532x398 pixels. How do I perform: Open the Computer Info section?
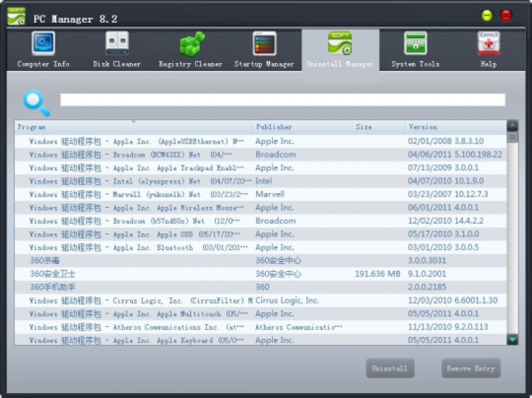(43, 50)
